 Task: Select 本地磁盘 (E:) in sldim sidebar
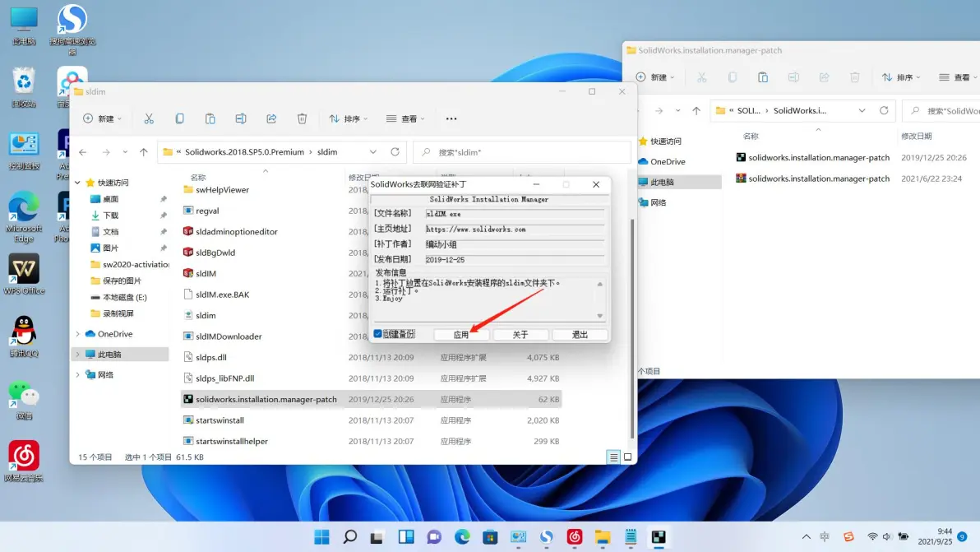click(x=124, y=297)
